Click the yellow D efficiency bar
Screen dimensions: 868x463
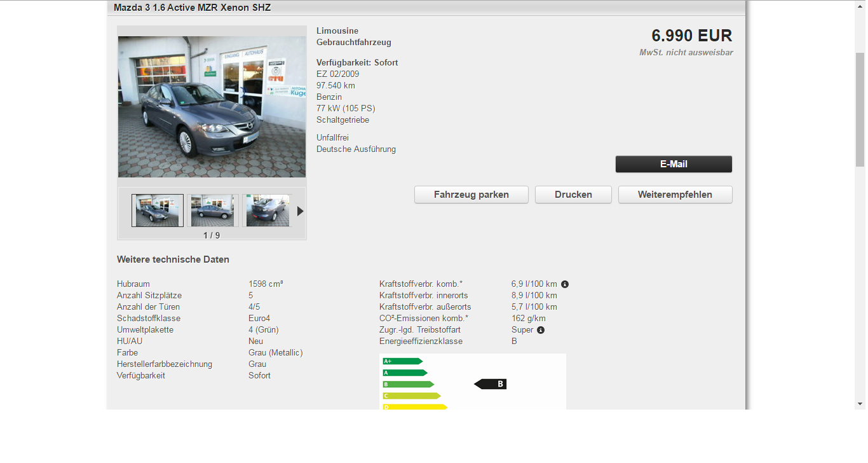tap(414, 406)
